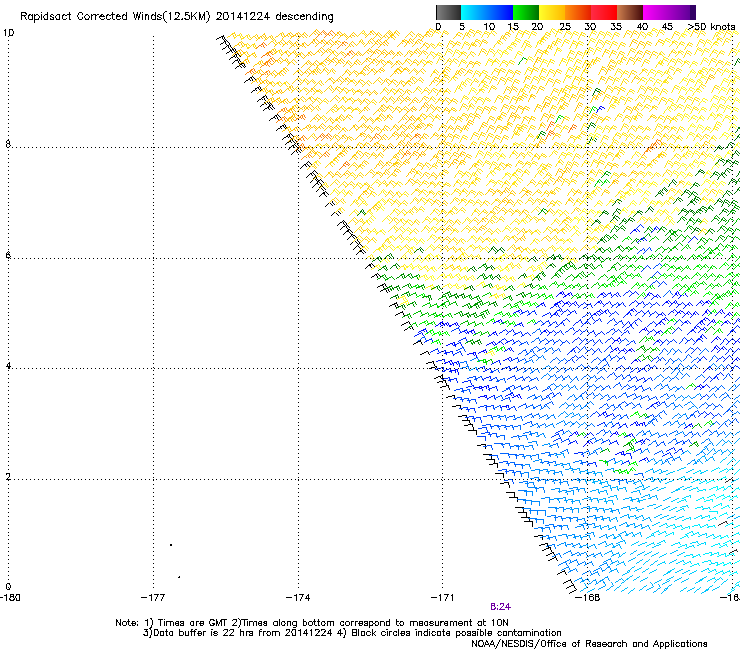The image size is (740, 650).
Task: Click the note text 'Times are GMT'
Action: click(193, 623)
